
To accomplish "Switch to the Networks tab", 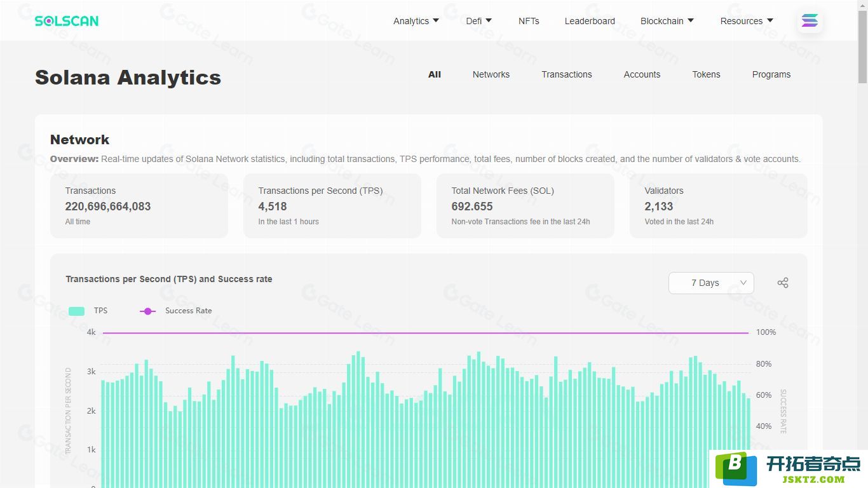I will click(491, 74).
